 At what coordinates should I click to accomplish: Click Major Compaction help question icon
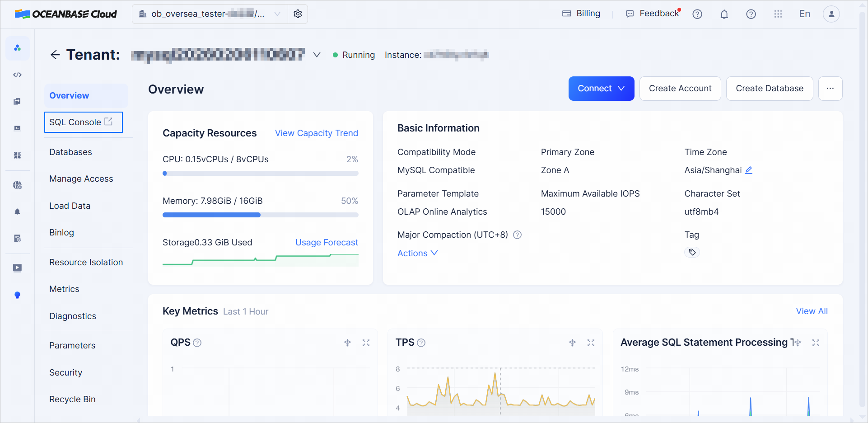coord(518,235)
